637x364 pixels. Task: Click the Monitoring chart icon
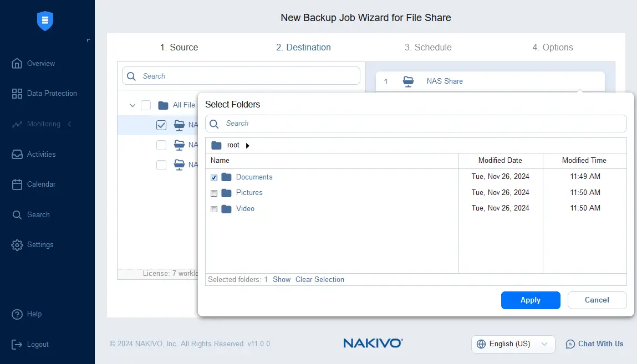17,124
